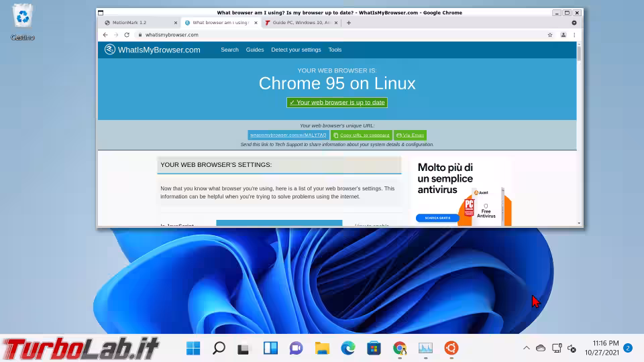
Task: Reload the page in Chrome
Action: 127,35
